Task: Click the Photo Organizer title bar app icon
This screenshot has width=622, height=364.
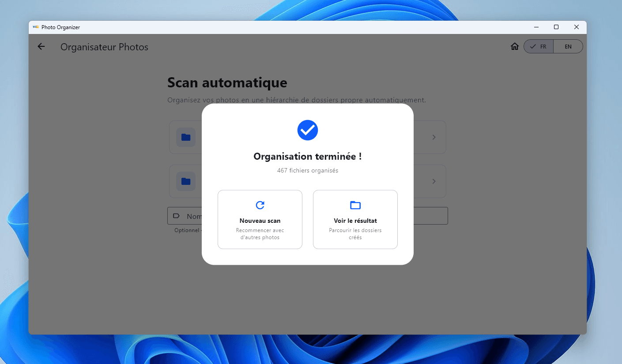Action: (x=36, y=27)
